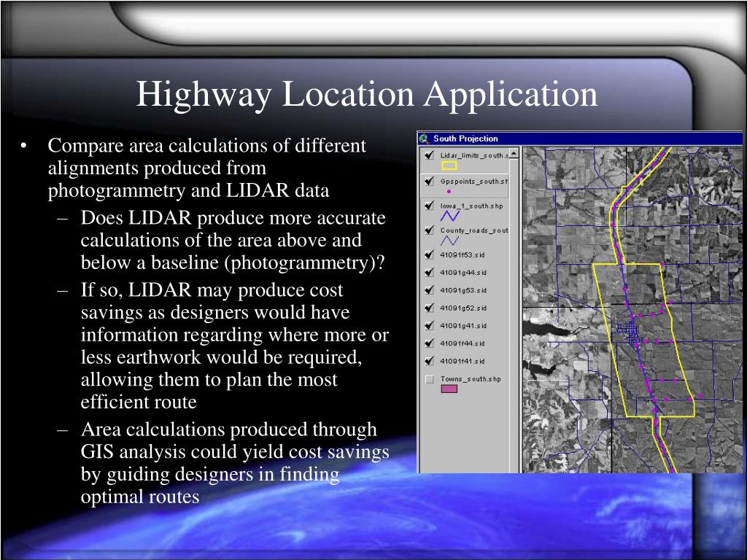Screen dimensions: 747x560
Task: Click the South Projection title bar text
Action: [465, 139]
